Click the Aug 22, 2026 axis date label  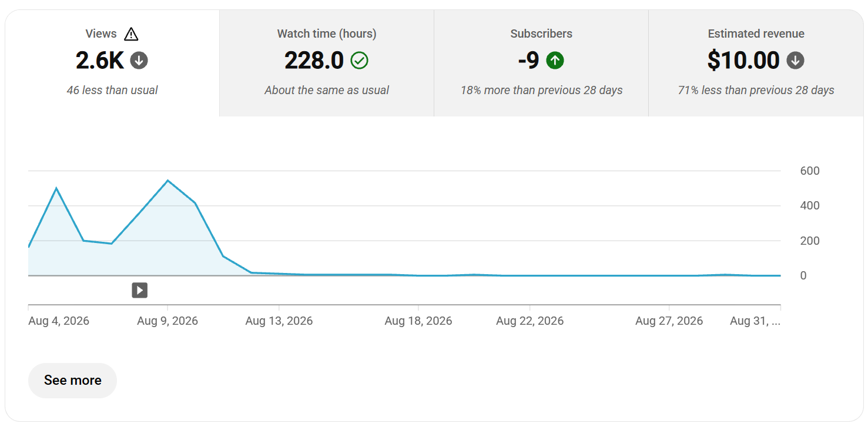pyautogui.click(x=530, y=321)
